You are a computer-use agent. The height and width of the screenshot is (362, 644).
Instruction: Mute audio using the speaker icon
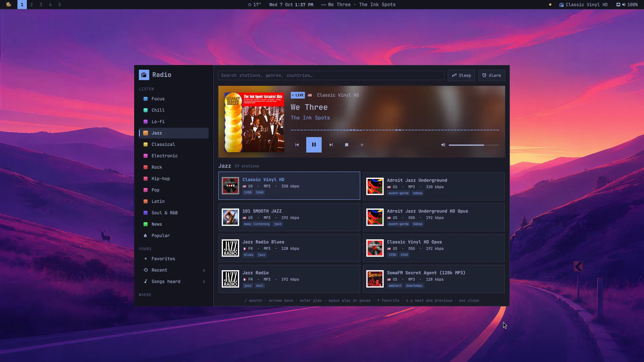click(x=443, y=145)
